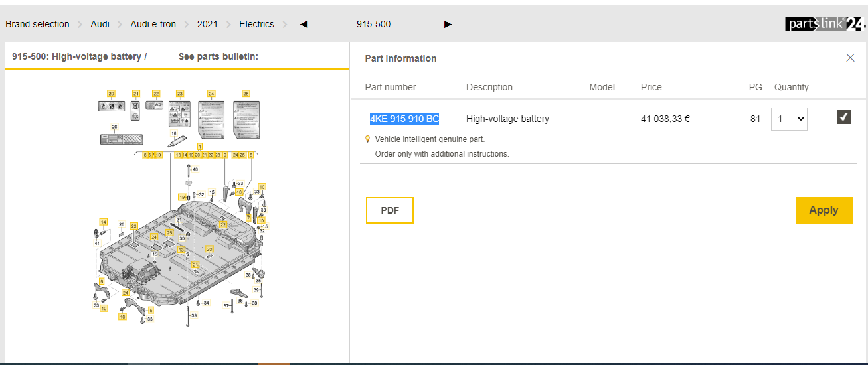Click the Apply button
The width and height of the screenshot is (868, 365).
[x=824, y=210]
